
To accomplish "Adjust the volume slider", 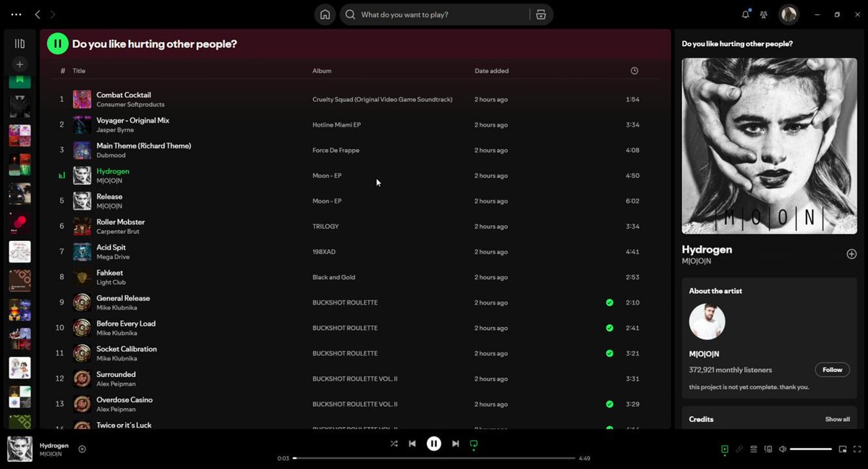I will tap(811, 449).
